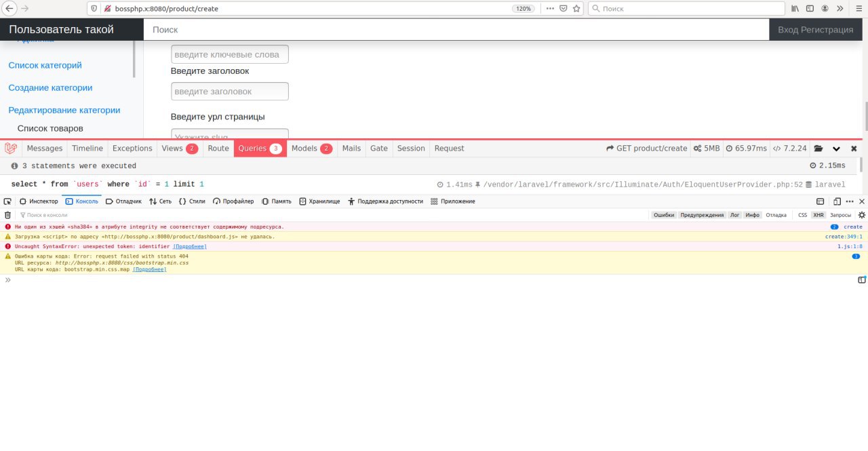Open the Debugbar Models tab

tap(312, 149)
